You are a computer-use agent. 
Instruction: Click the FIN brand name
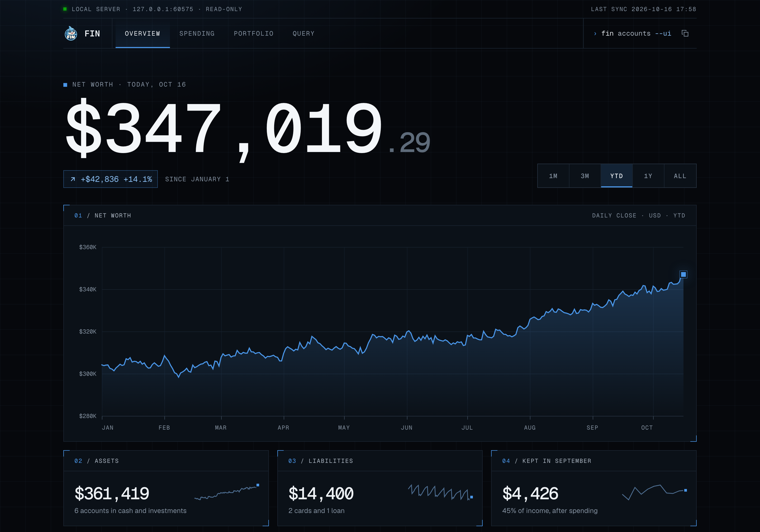pyautogui.click(x=92, y=34)
